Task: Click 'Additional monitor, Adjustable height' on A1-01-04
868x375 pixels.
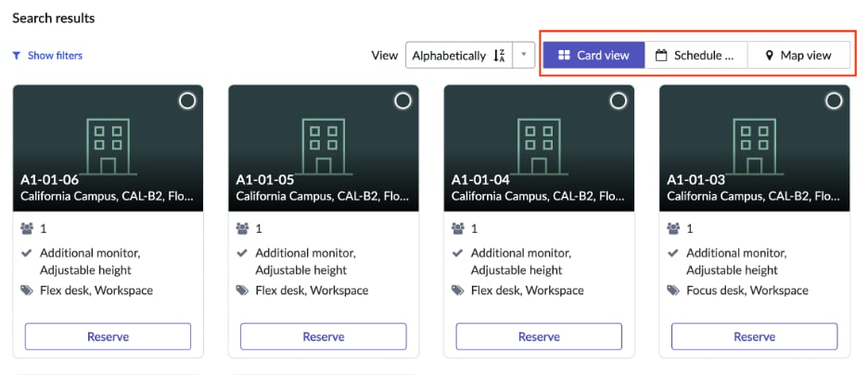Action: [x=521, y=262]
